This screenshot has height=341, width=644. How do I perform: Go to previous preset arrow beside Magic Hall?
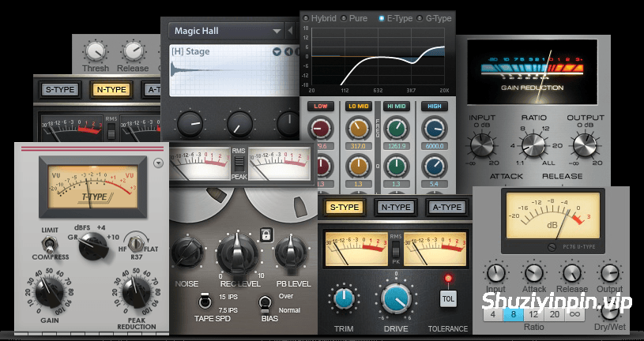[290, 31]
